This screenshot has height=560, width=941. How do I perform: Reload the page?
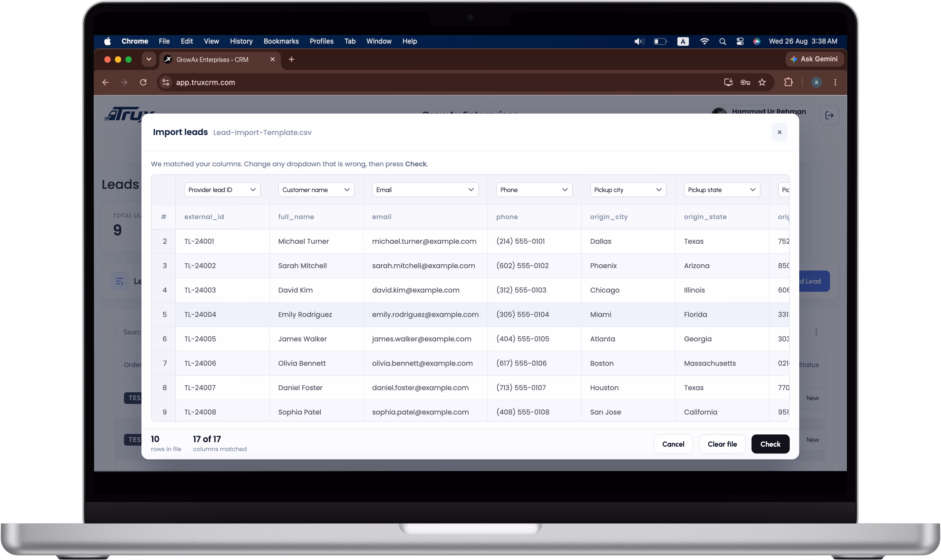pyautogui.click(x=143, y=82)
